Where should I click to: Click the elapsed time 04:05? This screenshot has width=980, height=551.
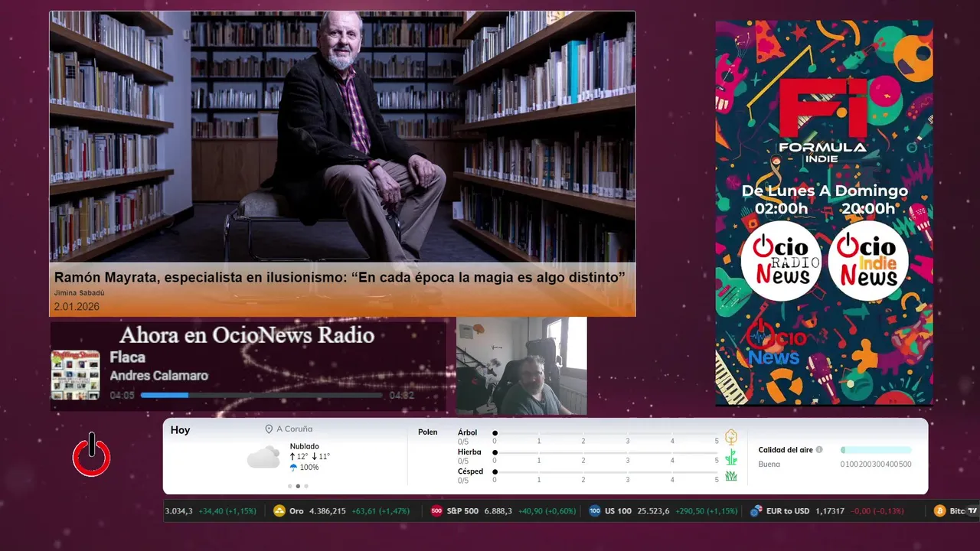122,396
